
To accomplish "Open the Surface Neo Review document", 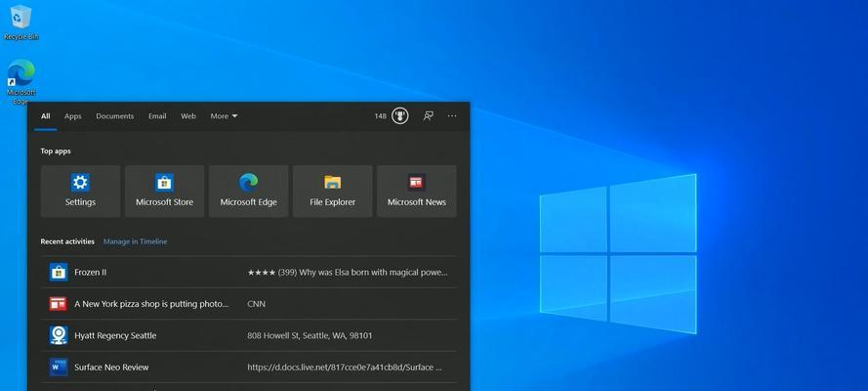I will click(249, 367).
